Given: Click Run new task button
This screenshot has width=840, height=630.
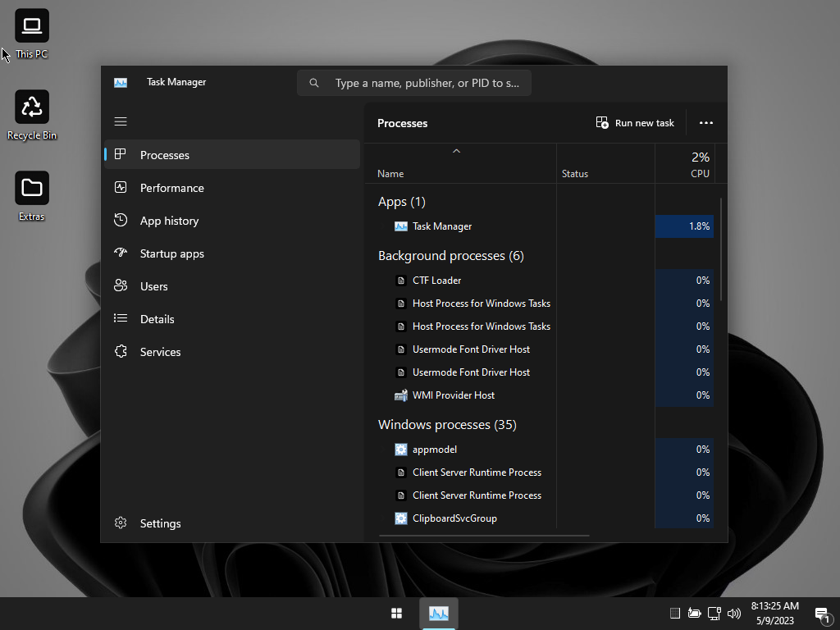Looking at the screenshot, I should (x=635, y=123).
